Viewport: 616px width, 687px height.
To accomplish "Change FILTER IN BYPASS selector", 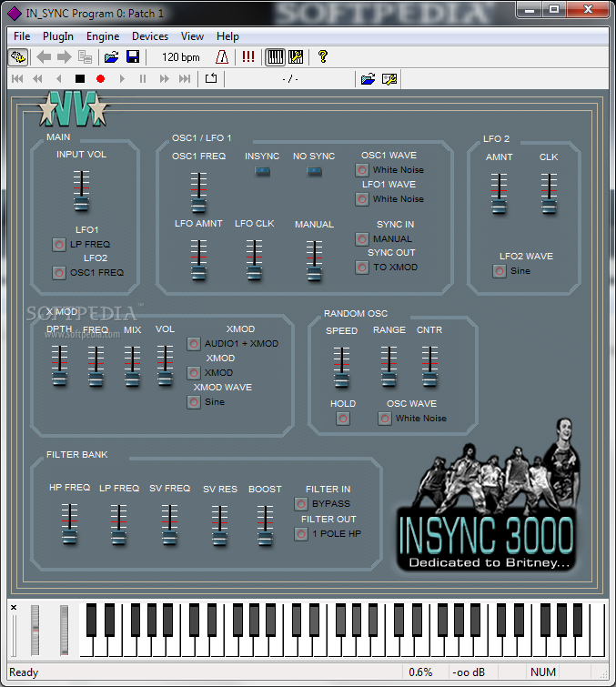I will point(301,504).
